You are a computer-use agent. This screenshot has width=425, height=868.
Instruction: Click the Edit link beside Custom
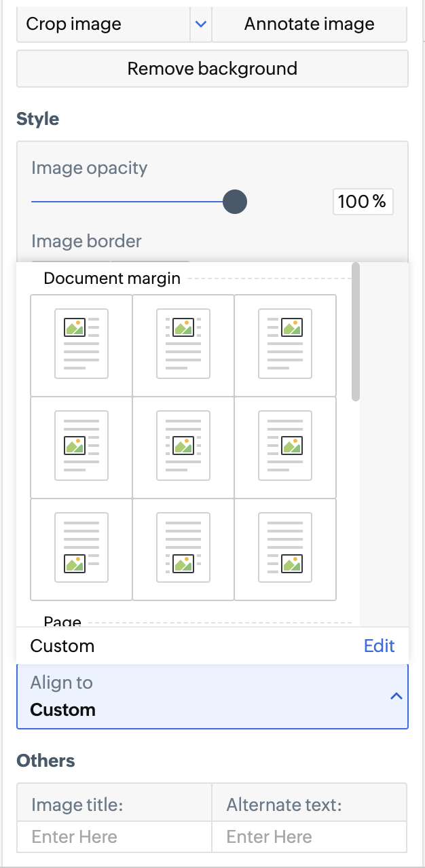pos(379,645)
